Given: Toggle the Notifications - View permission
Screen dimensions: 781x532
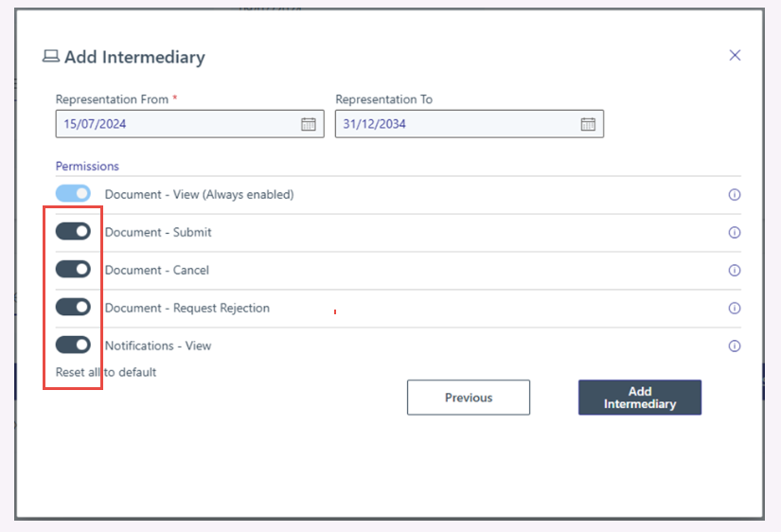Looking at the screenshot, I should [x=73, y=346].
